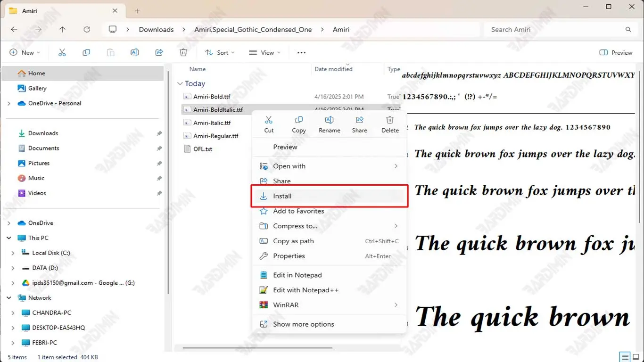The height and width of the screenshot is (362, 644).
Task: Toggle the Preview pane button
Action: (x=616, y=53)
